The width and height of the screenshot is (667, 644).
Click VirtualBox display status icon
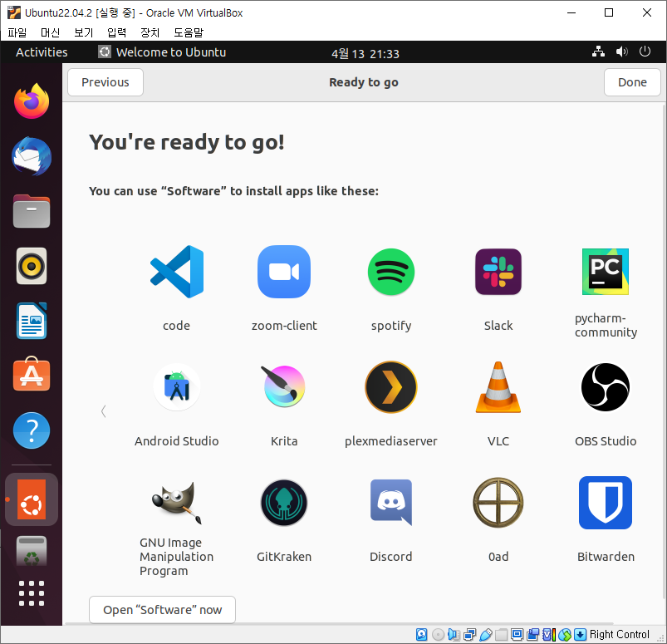pyautogui.click(x=517, y=635)
